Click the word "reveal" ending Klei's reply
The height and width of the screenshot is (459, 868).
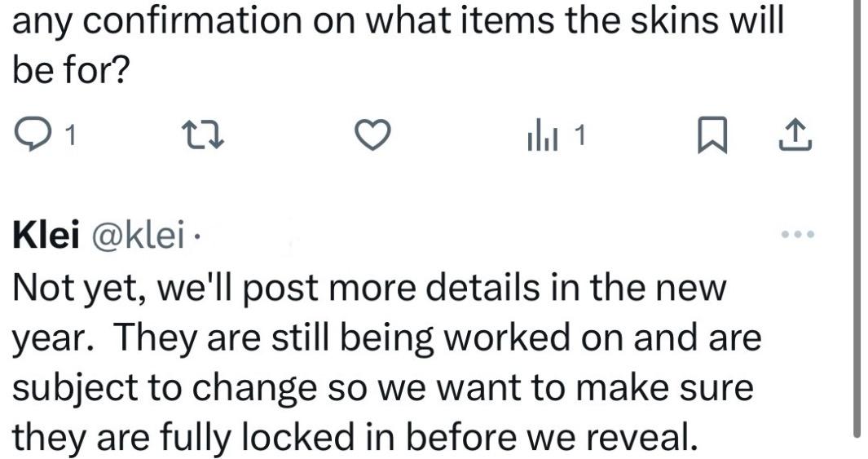click(x=642, y=438)
